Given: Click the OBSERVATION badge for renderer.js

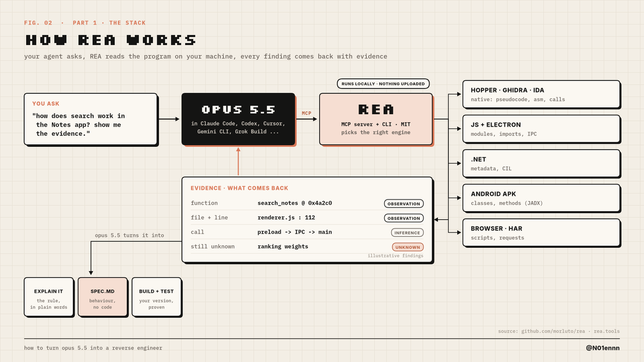Looking at the screenshot, I should [404, 218].
